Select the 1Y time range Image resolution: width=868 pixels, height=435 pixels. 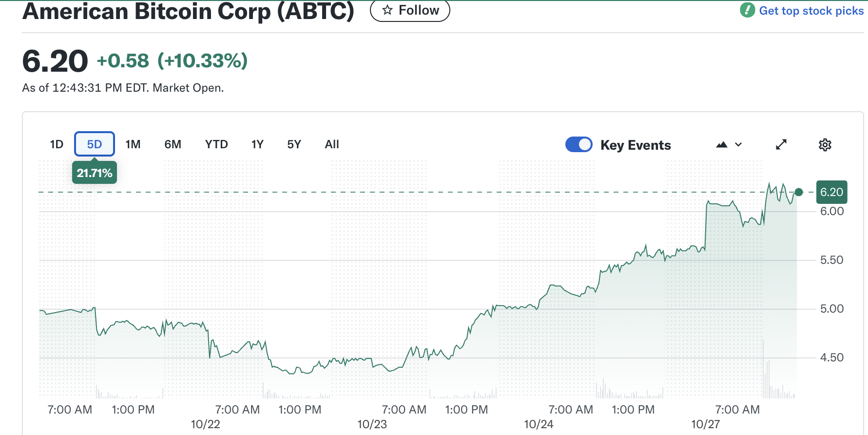click(x=257, y=144)
